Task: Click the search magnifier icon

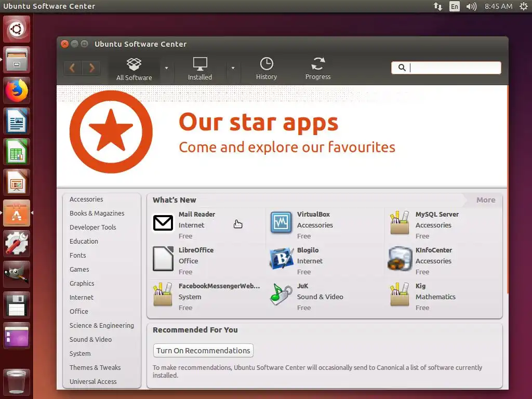Action: tap(402, 68)
